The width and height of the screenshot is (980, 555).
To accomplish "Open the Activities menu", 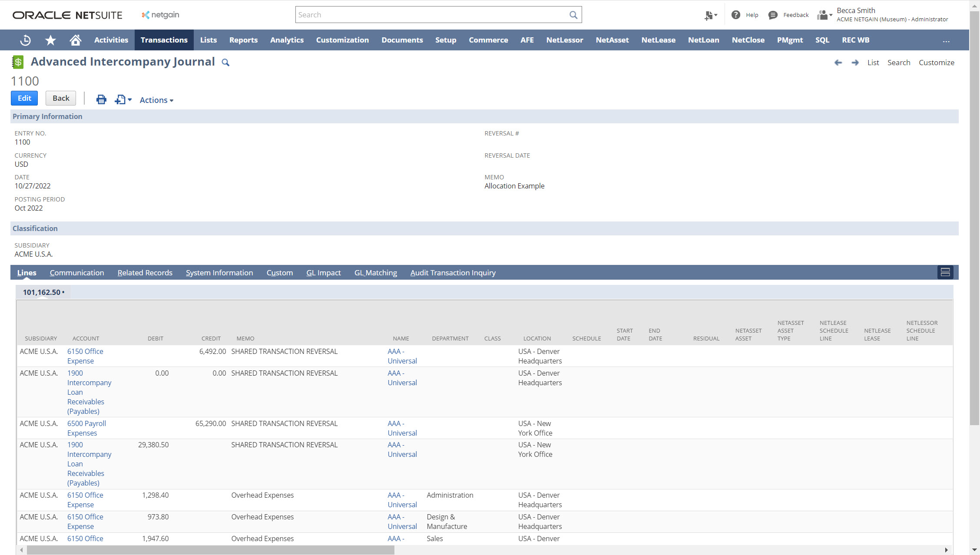I will [x=111, y=40].
